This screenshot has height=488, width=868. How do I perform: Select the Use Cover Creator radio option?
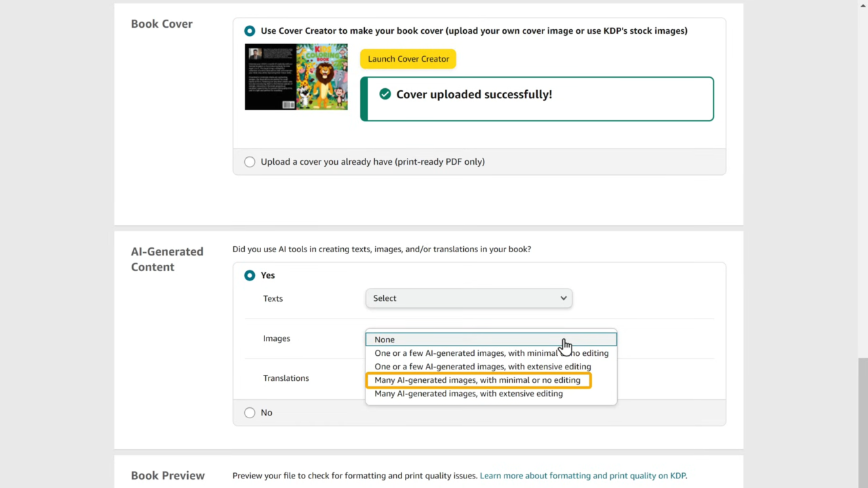[250, 30]
